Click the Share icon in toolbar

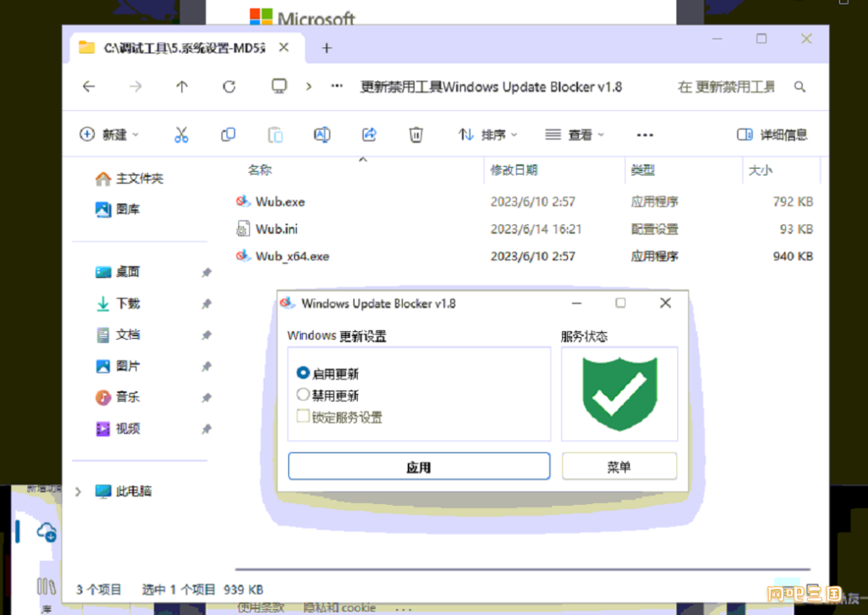pyautogui.click(x=370, y=135)
